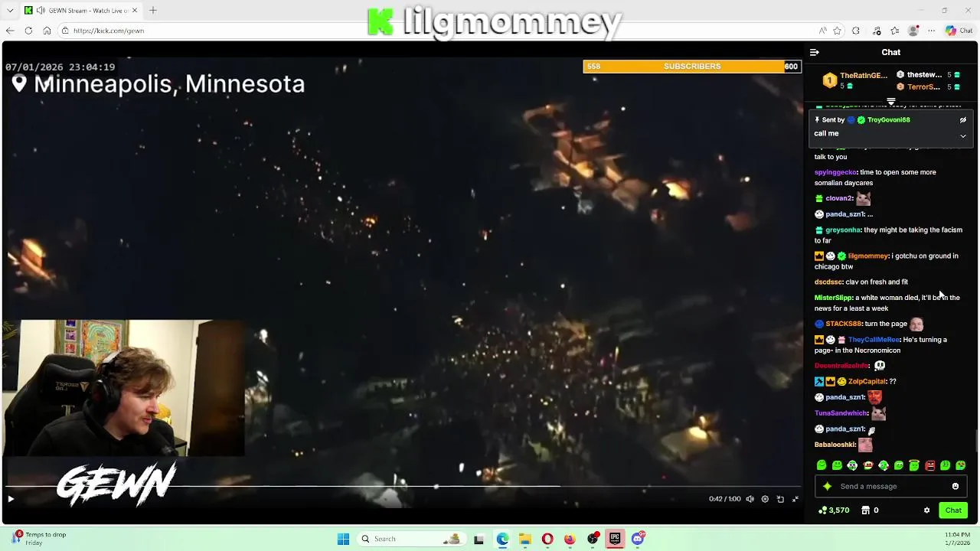This screenshot has height=551, width=980.
Task: Close the GEWN Stream tab
Action: tap(135, 11)
